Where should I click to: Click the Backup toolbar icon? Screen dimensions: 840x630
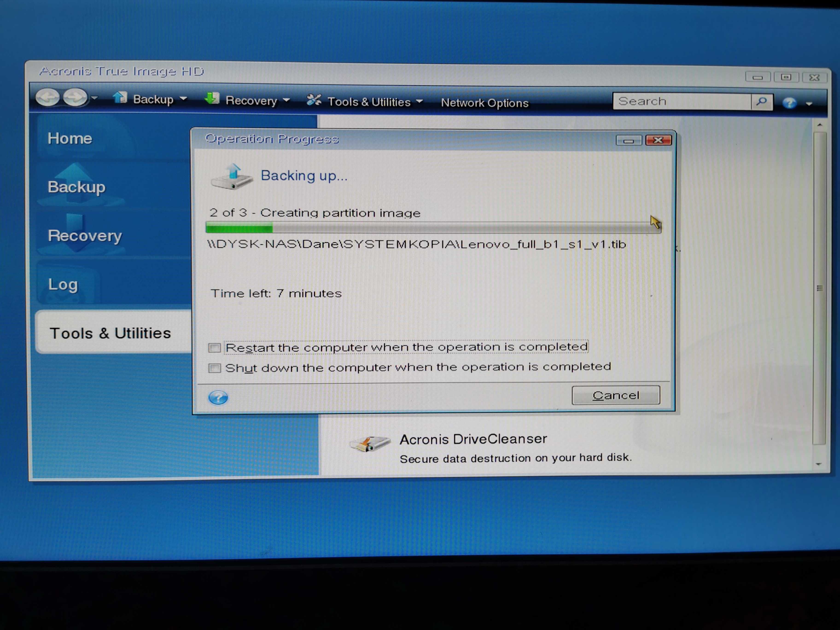[x=120, y=98]
